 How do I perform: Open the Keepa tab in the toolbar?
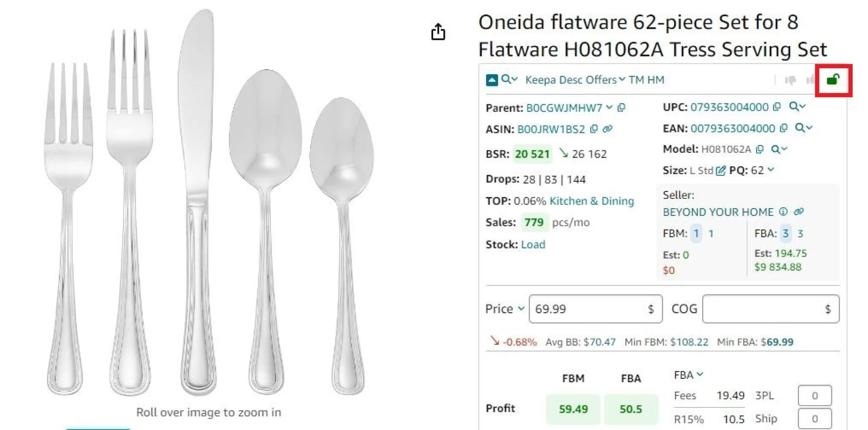tap(542, 80)
